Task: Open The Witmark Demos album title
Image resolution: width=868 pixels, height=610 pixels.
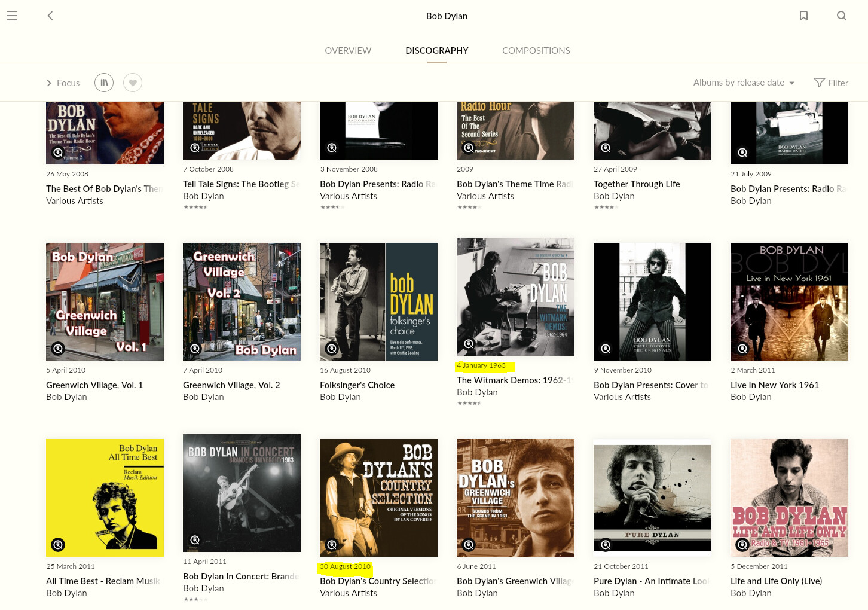Action: (x=515, y=380)
